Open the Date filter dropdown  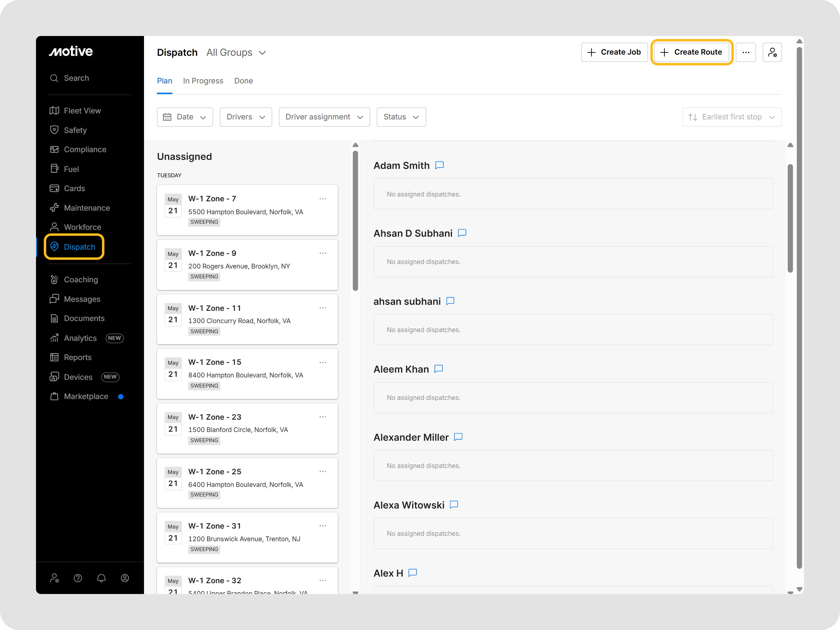click(x=185, y=117)
